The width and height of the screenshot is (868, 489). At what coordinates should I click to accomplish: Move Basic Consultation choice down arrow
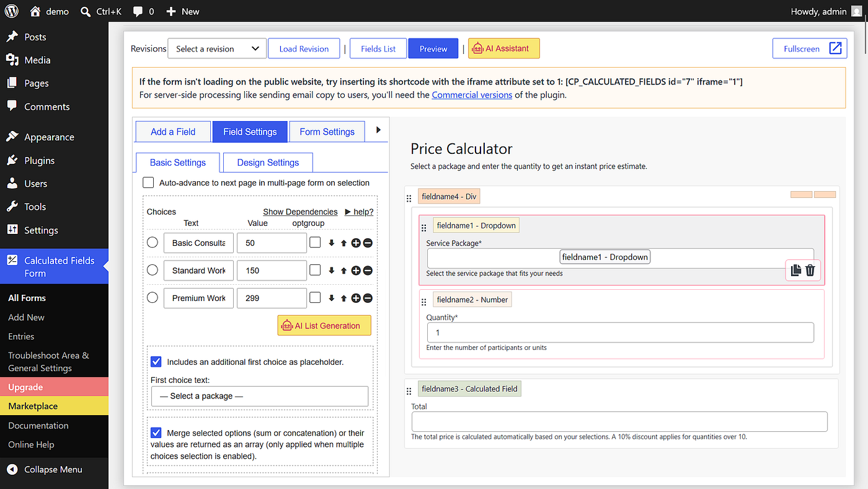pos(331,243)
